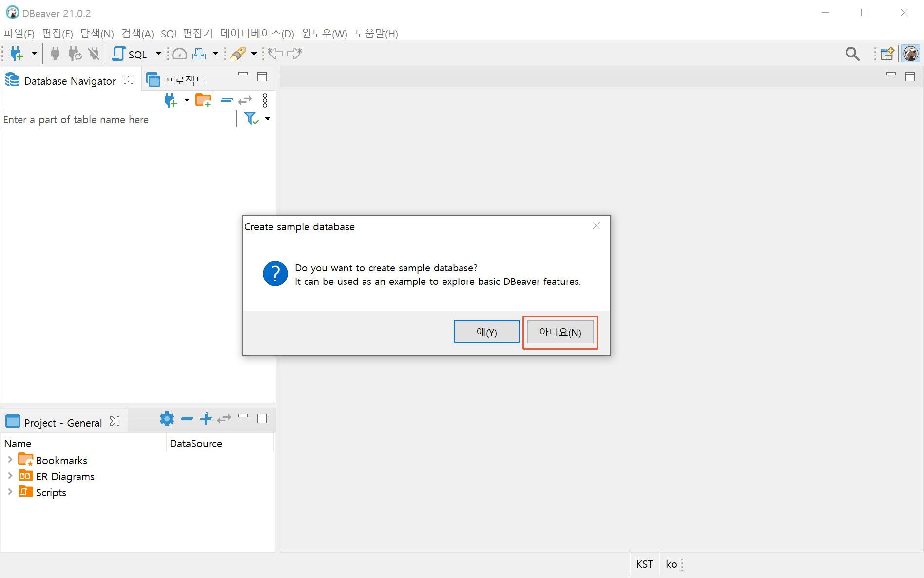The width and height of the screenshot is (924, 578).
Task: Open project settings gear icon
Action: point(167,419)
